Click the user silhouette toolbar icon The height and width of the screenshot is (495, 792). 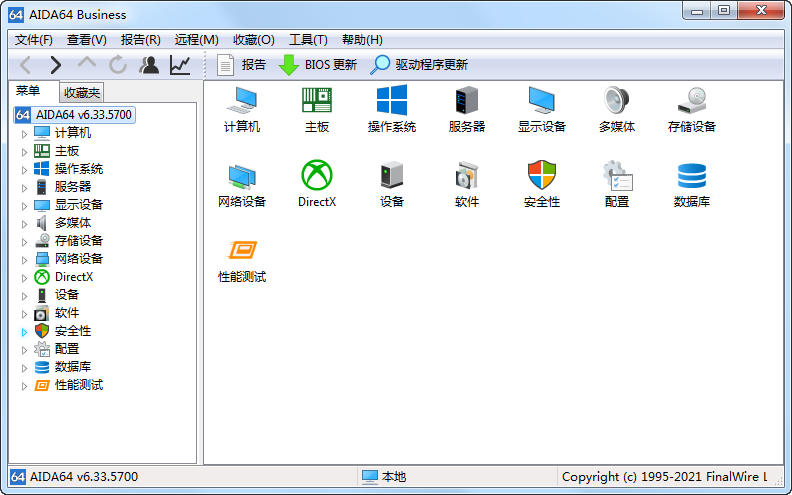149,65
